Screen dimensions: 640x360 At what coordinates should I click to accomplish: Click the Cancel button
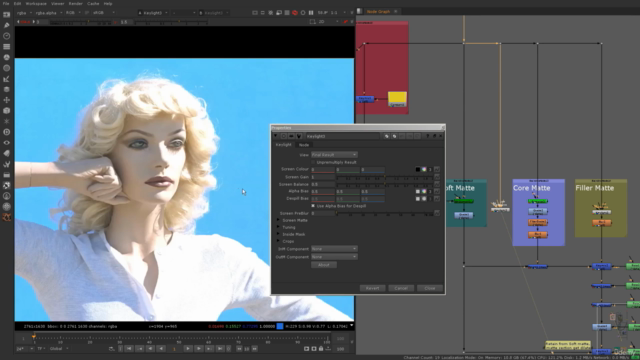pos(401,288)
